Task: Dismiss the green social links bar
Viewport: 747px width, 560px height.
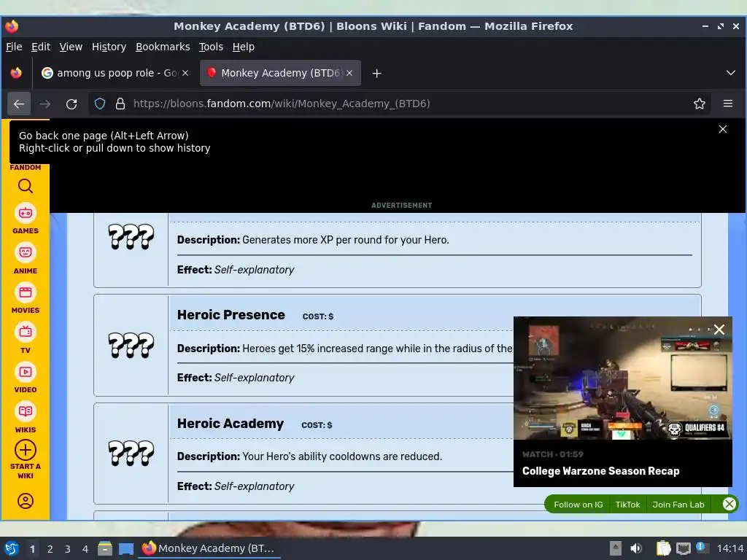Action: pos(729,504)
